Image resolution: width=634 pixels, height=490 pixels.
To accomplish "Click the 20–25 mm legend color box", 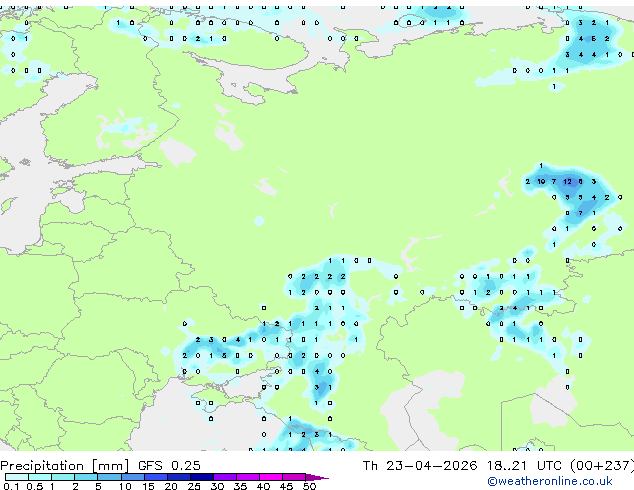I will coord(179,477).
